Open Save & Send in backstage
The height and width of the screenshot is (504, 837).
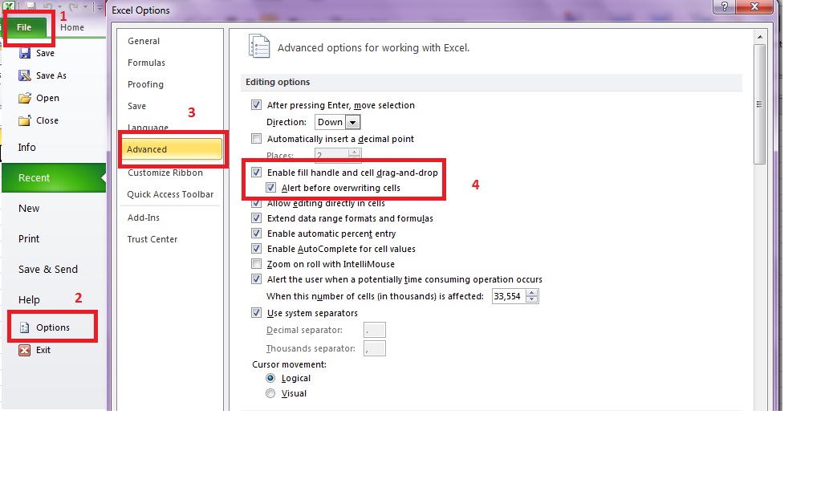[48, 269]
